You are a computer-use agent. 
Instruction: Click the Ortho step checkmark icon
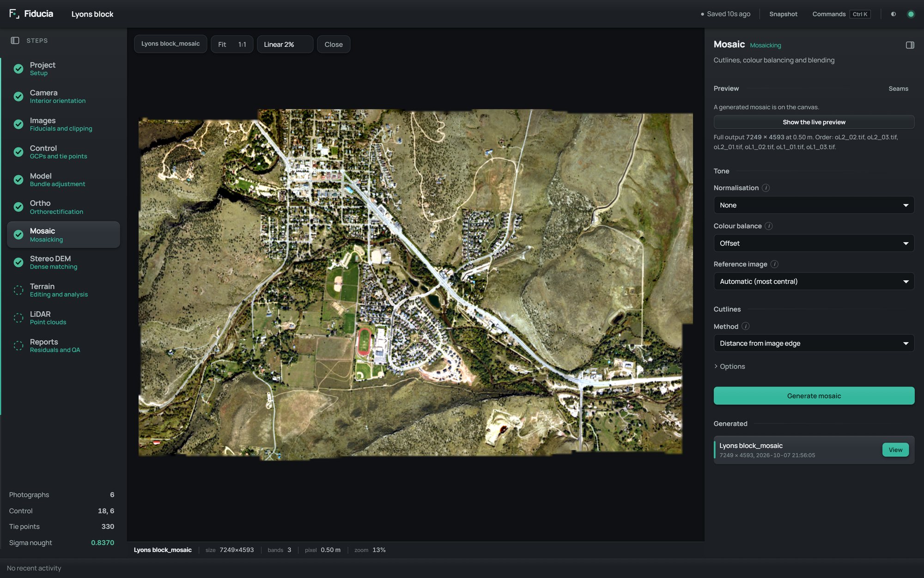point(18,207)
